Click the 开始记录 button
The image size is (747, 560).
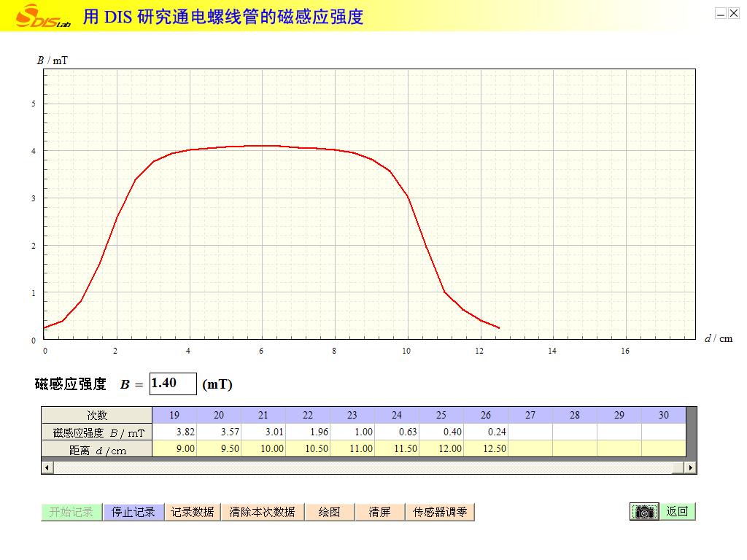pyautogui.click(x=71, y=512)
